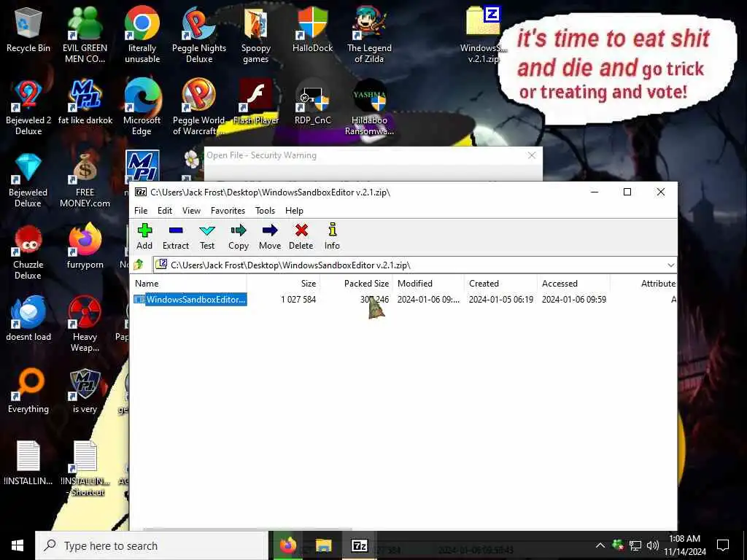Click the red Delete toolbar icon
This screenshot has height=560, width=747.
(x=301, y=236)
